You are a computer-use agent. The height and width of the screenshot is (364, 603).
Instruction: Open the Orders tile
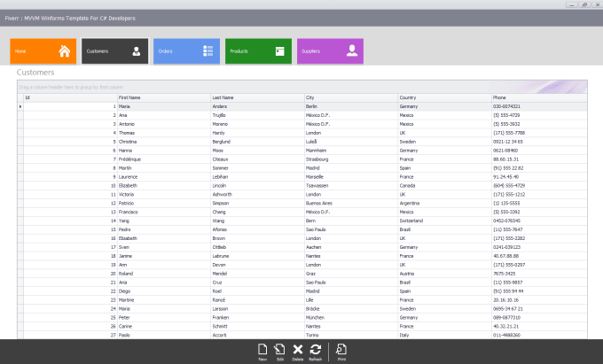(x=186, y=51)
